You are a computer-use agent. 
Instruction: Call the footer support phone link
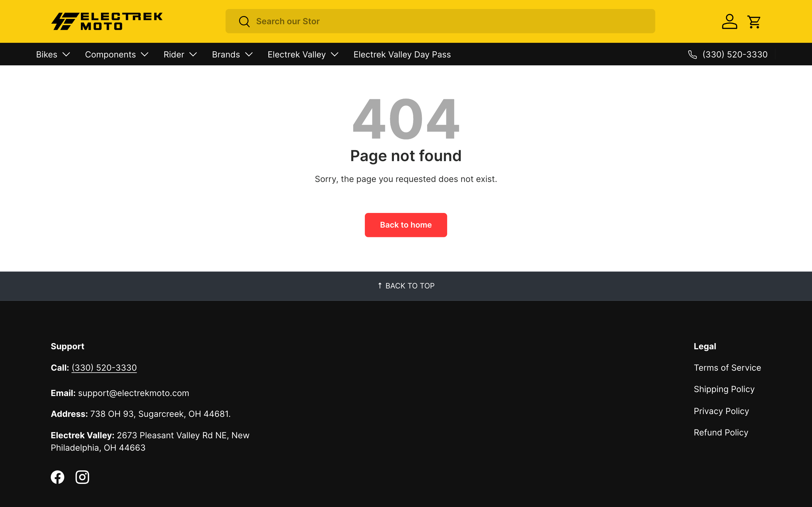click(104, 368)
